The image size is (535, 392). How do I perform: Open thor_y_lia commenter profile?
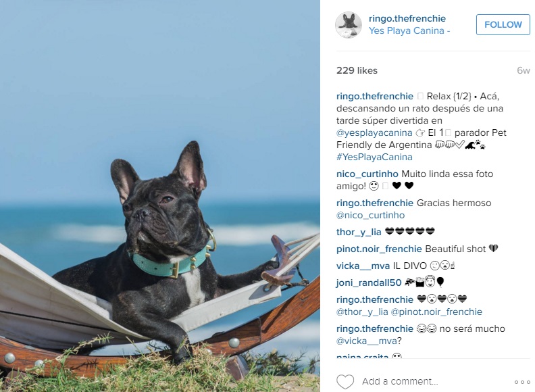(359, 232)
